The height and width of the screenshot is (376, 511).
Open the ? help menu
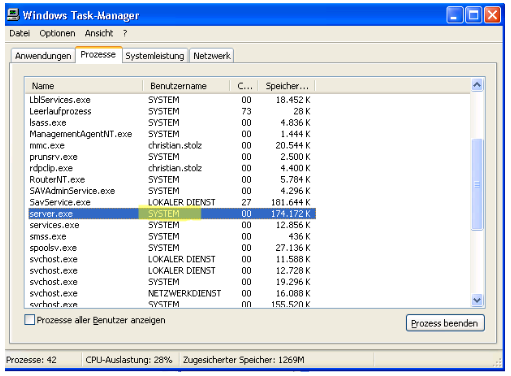pyautogui.click(x=125, y=33)
